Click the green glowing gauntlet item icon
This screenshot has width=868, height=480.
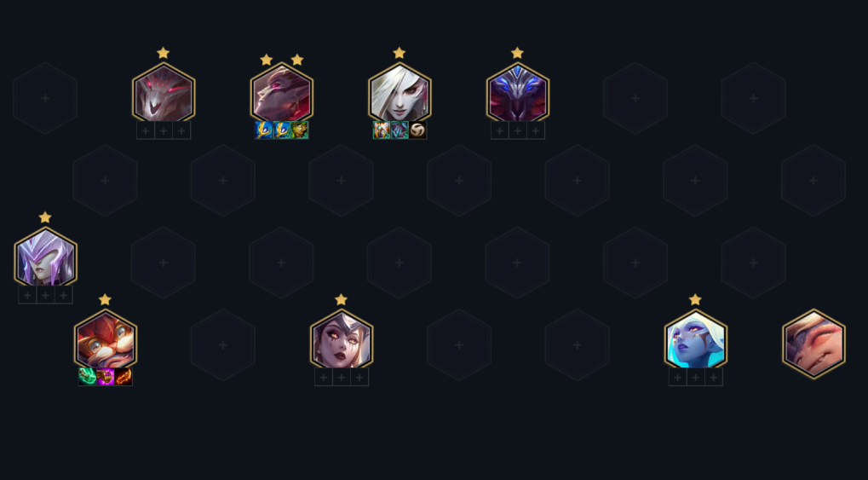(88, 377)
